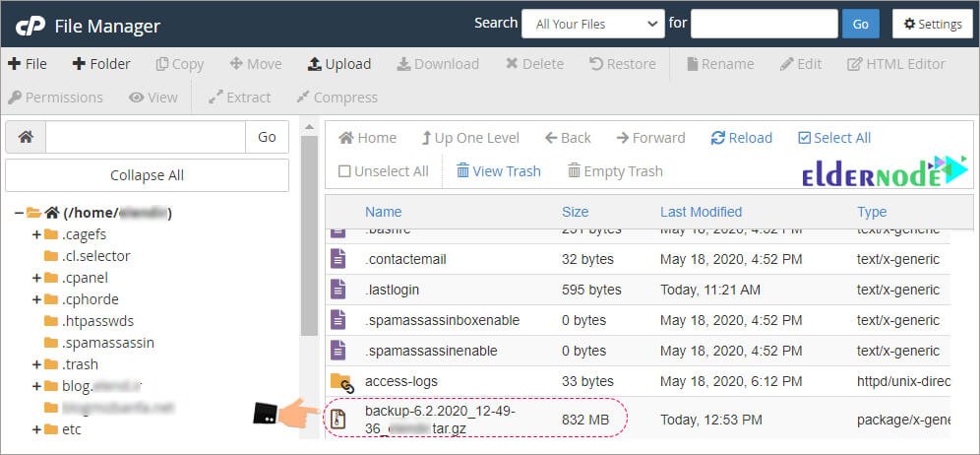This screenshot has height=455, width=980.
Task: Open the All Your Files search dropdown
Action: 592,24
